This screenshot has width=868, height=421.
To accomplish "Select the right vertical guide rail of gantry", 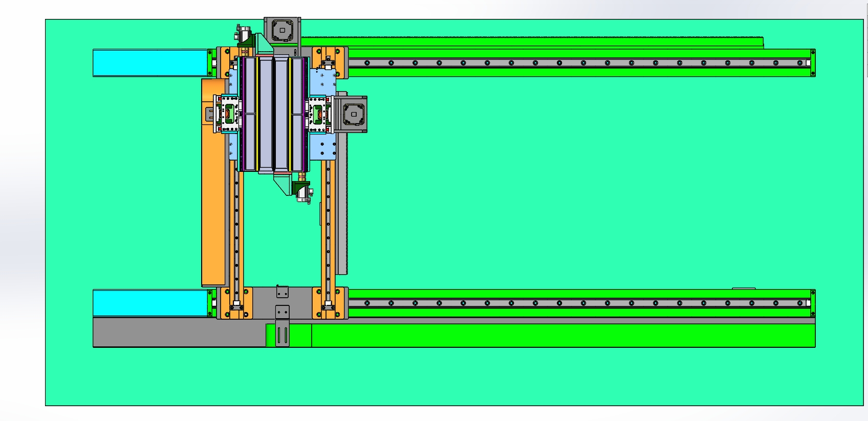I will click(x=328, y=230).
